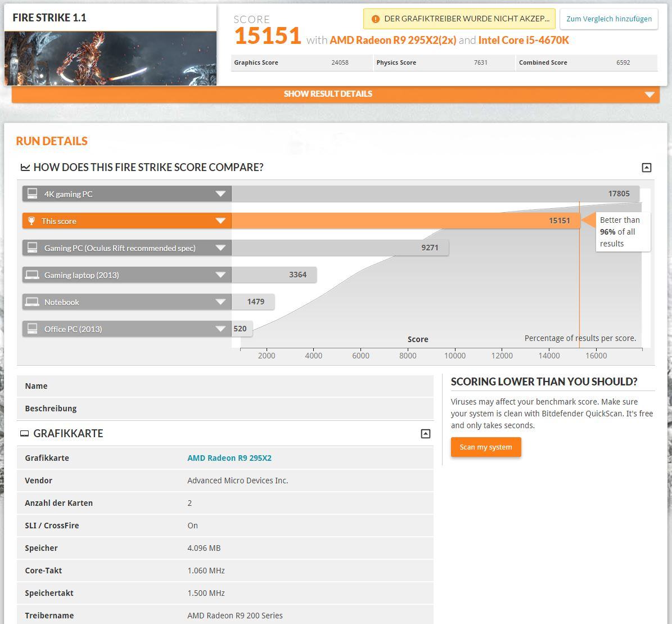Expand the Gaming PC Oculus Rift dropdown arrow
This screenshot has height=624, width=672.
(220, 248)
